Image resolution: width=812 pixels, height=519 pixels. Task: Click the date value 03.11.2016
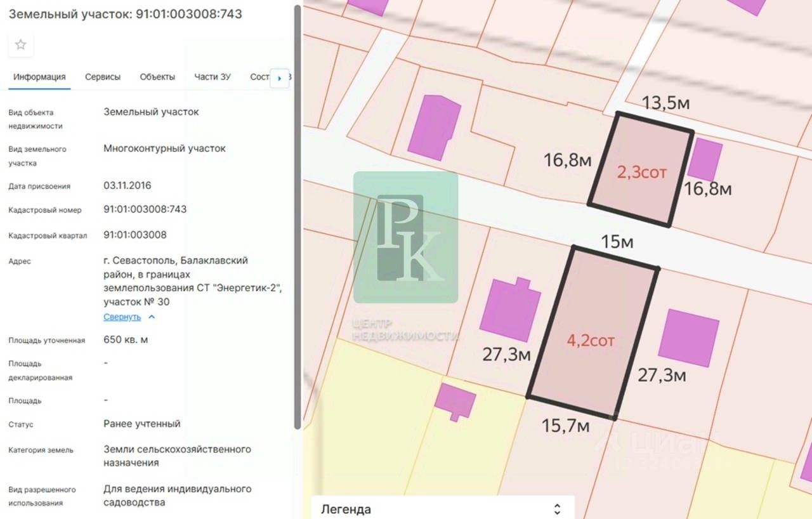128,186
